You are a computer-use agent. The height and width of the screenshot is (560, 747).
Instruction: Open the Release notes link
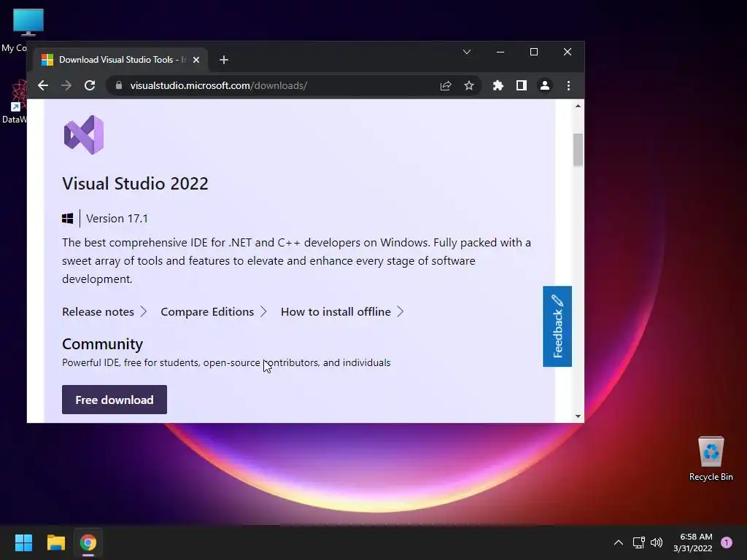(x=104, y=311)
